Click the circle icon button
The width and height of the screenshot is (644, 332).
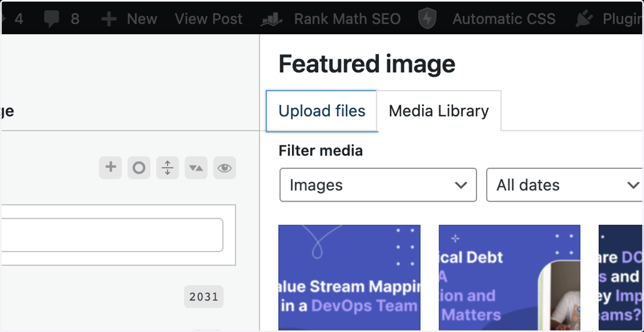(139, 168)
